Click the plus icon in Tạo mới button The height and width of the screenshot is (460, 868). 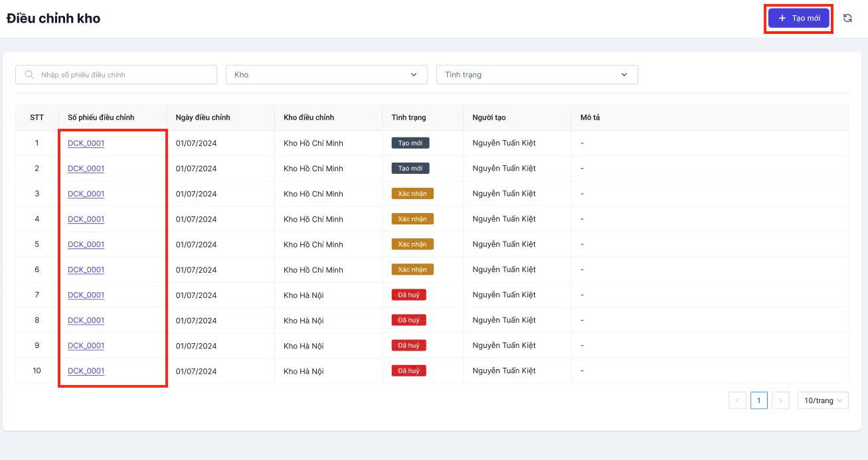click(x=782, y=19)
